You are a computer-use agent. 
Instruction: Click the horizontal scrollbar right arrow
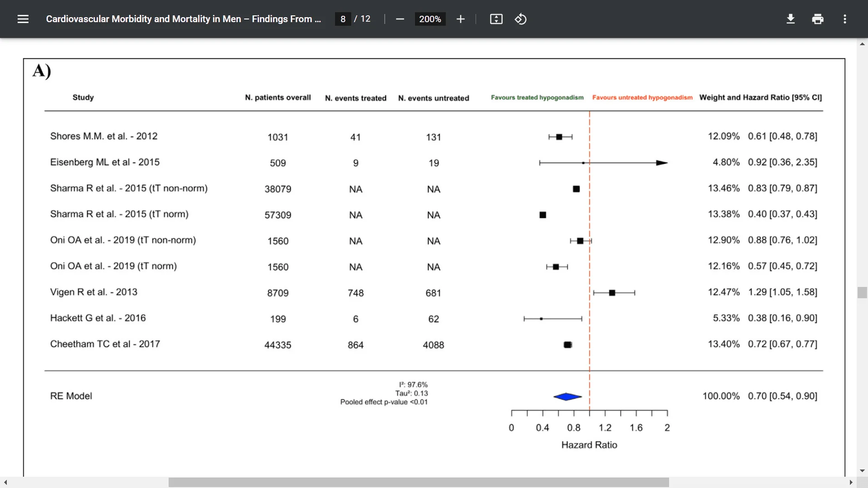click(x=851, y=483)
